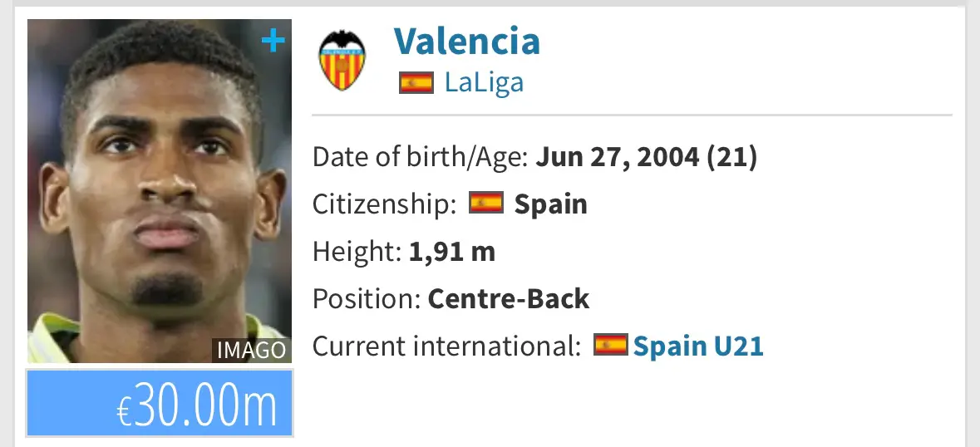The height and width of the screenshot is (447, 980).
Task: Open the Valencia club page link
Action: click(467, 42)
